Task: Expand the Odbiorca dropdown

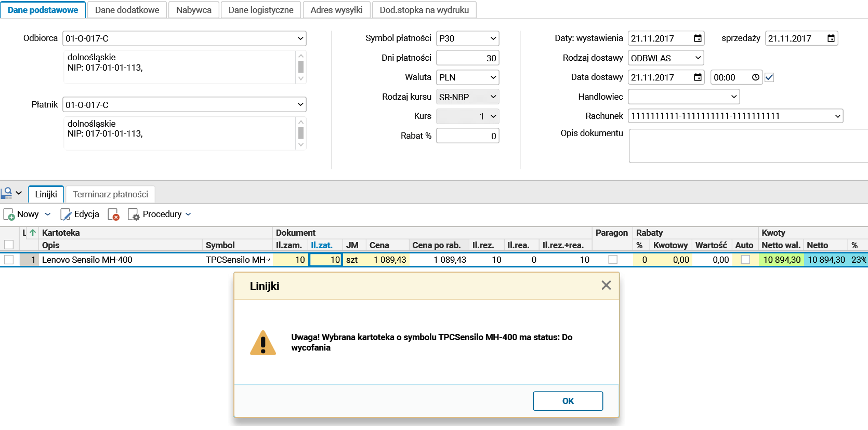Action: click(300, 38)
